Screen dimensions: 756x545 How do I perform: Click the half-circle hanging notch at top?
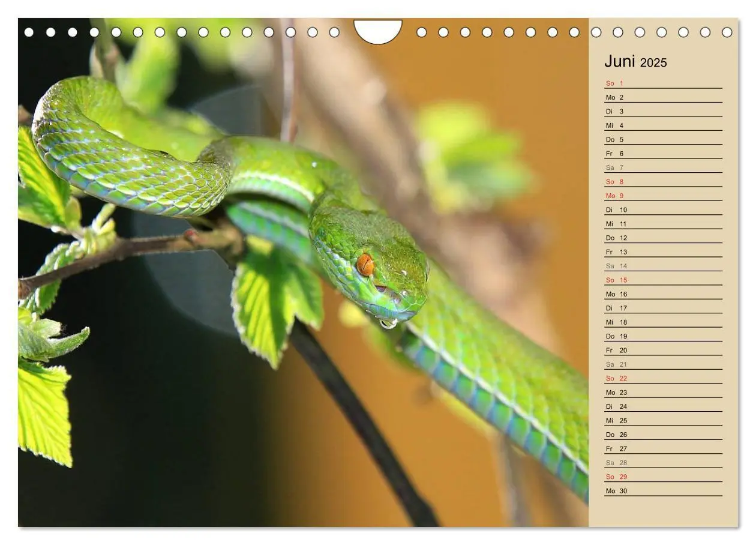point(378,31)
